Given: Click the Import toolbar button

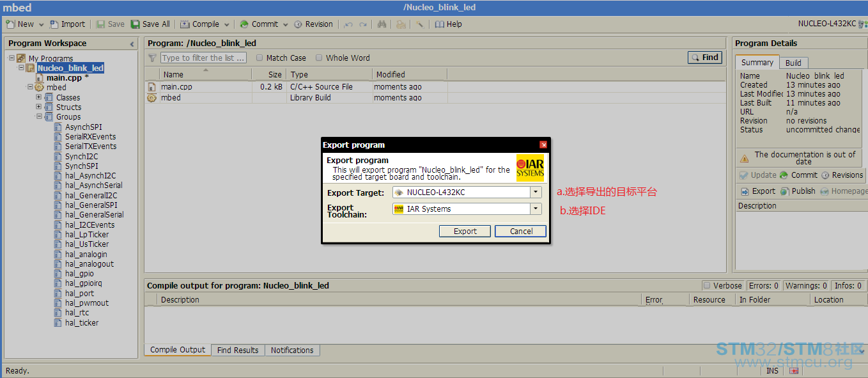Looking at the screenshot, I should [67, 24].
